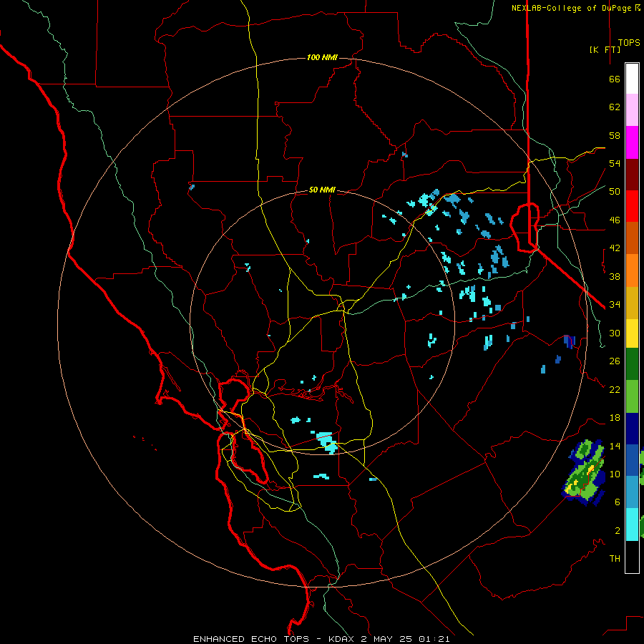Select the dark maroon legend swatch
The width and height of the screenshot is (644, 644).
tap(632, 175)
